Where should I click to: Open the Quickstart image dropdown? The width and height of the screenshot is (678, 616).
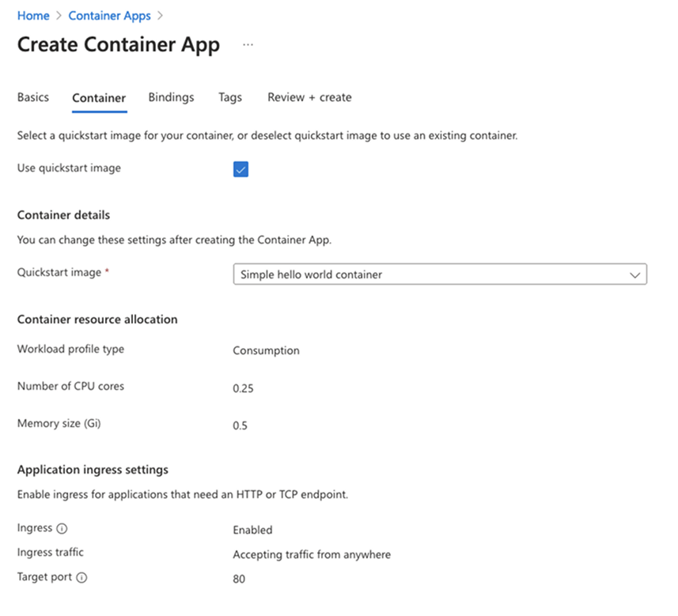440,274
